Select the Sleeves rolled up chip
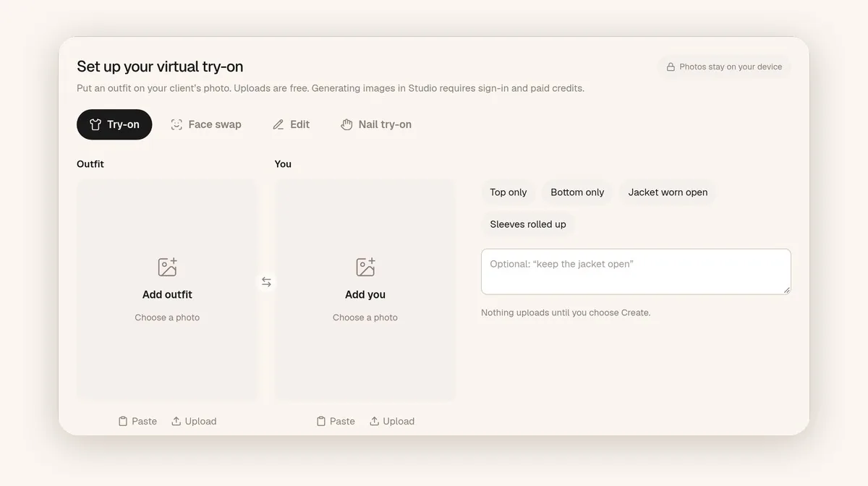The image size is (868, 486). pyautogui.click(x=528, y=224)
